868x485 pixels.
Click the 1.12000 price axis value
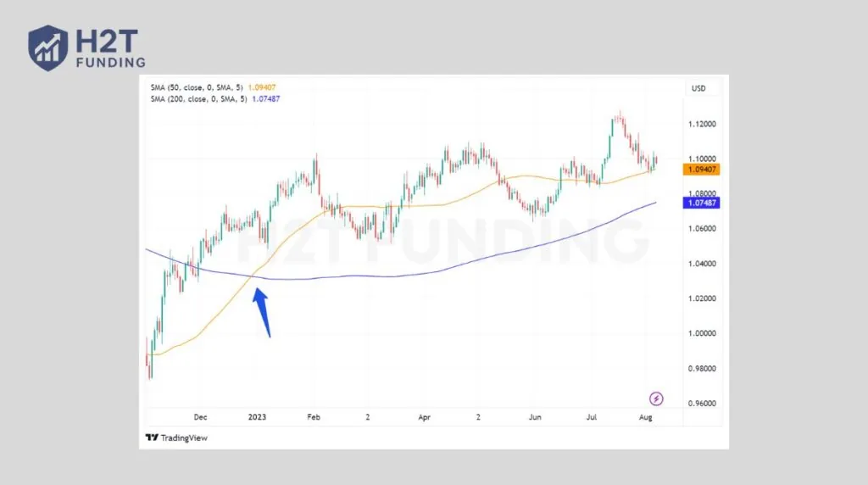(702, 124)
